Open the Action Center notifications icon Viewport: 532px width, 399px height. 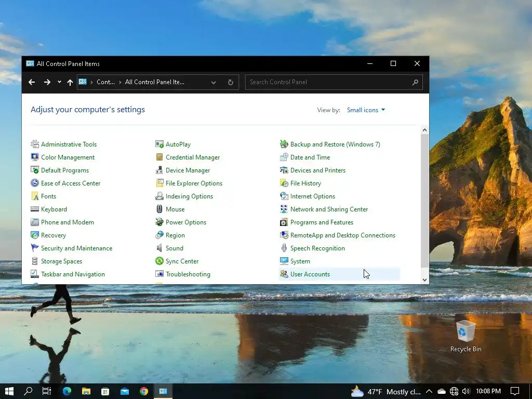point(515,391)
